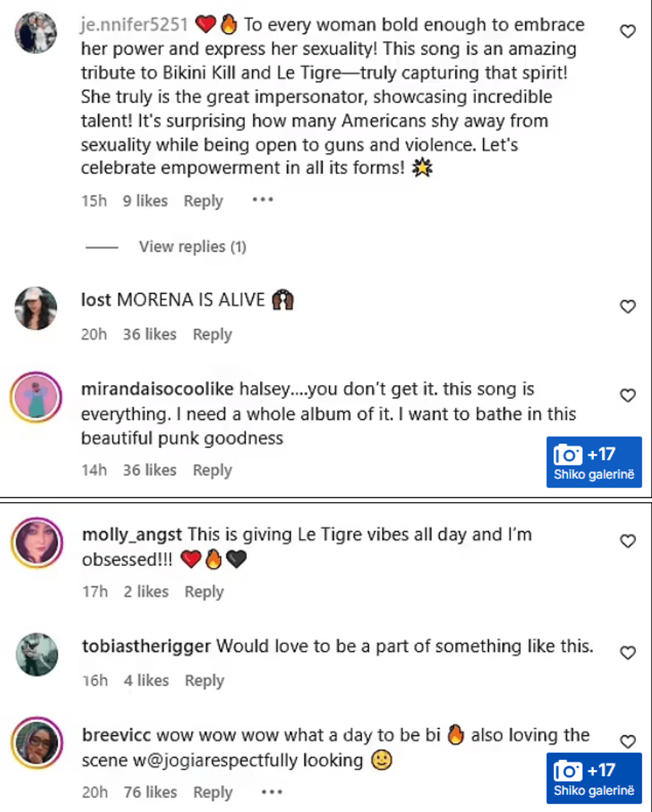This screenshot has height=812, width=652.
Task: View molly_angst's story ring avatar
Action: [35, 543]
